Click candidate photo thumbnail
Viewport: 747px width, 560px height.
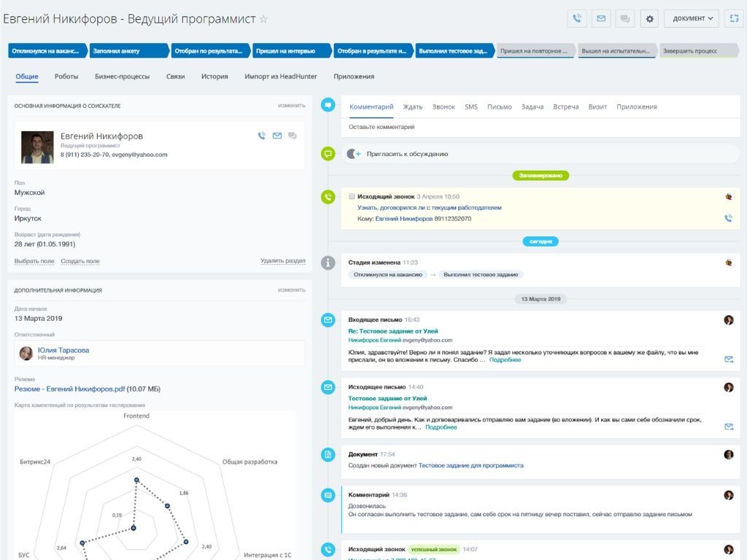[x=37, y=147]
